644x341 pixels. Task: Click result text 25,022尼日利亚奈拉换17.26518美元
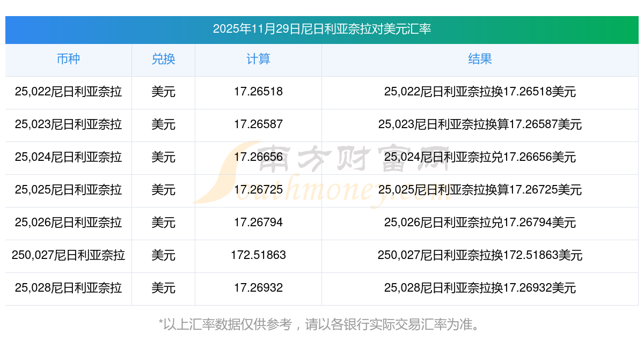coord(480,92)
